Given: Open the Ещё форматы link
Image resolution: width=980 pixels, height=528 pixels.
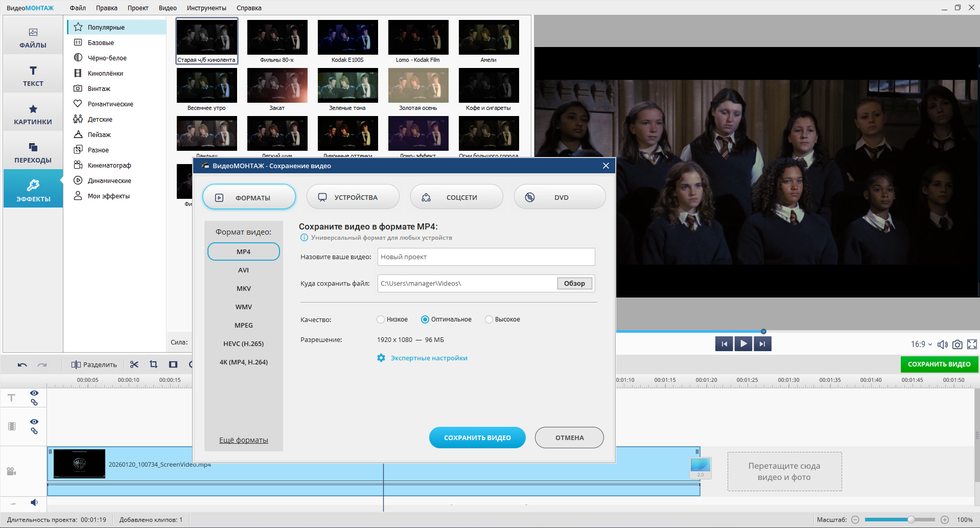Looking at the screenshot, I should [x=244, y=440].
